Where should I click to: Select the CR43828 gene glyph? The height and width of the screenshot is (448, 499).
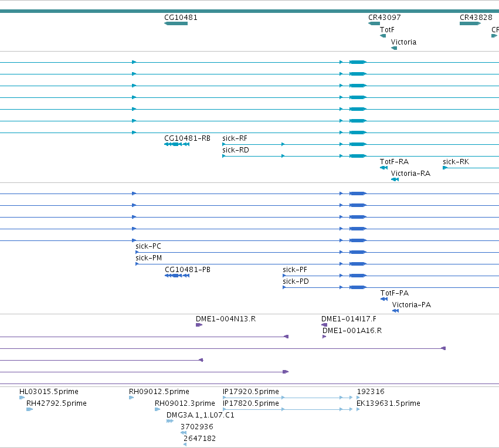coord(470,23)
